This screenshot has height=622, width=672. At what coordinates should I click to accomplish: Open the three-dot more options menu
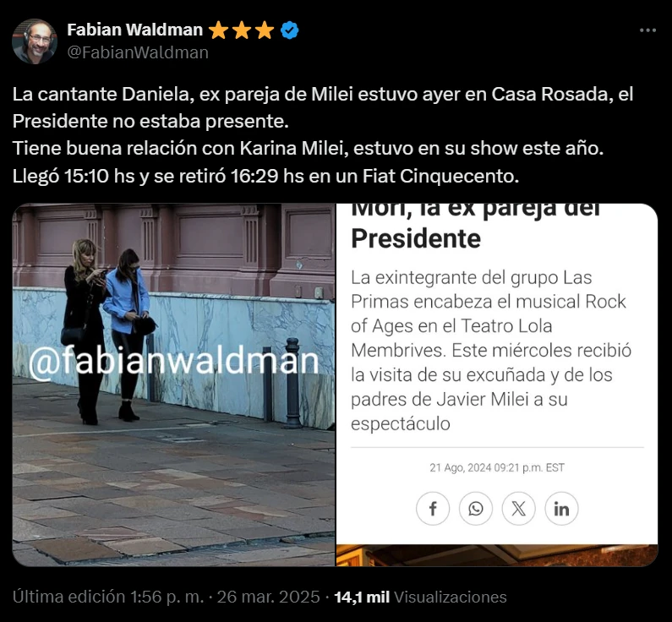pos(647,30)
